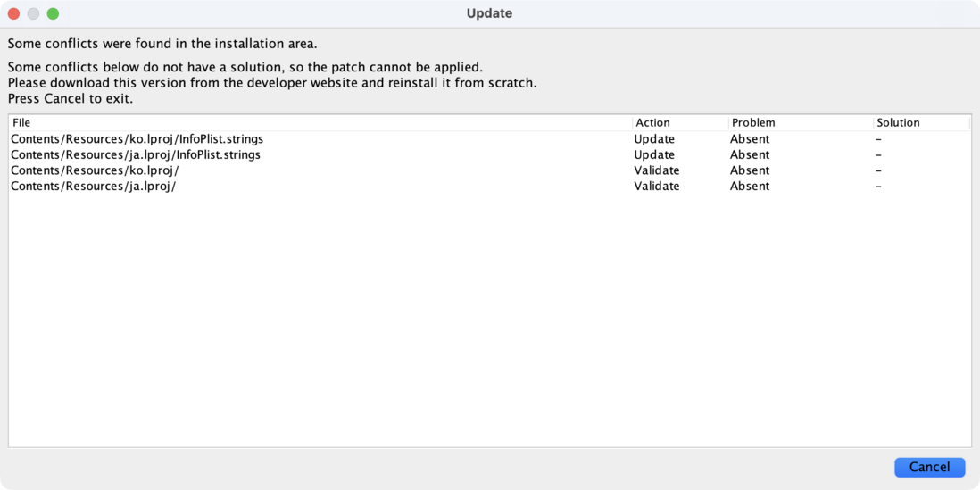Screen dimensions: 980x490
Task: Click the Cancel button to exit
Action: click(x=929, y=467)
